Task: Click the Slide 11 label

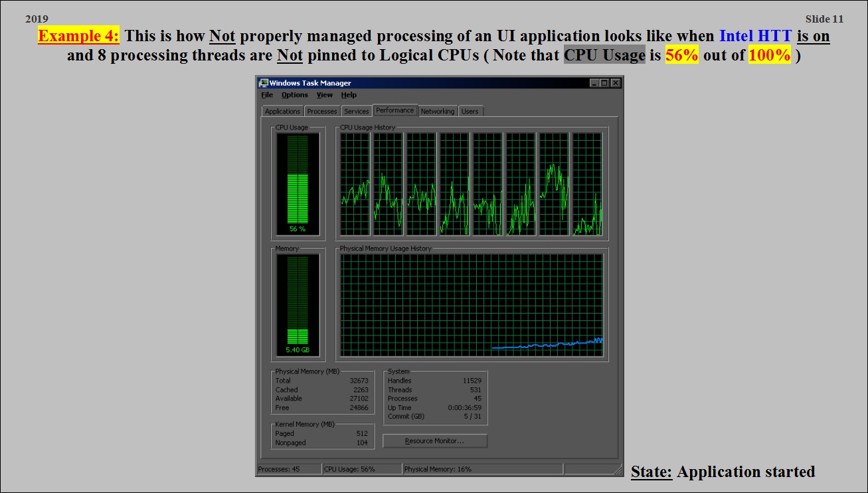Action: [824, 19]
